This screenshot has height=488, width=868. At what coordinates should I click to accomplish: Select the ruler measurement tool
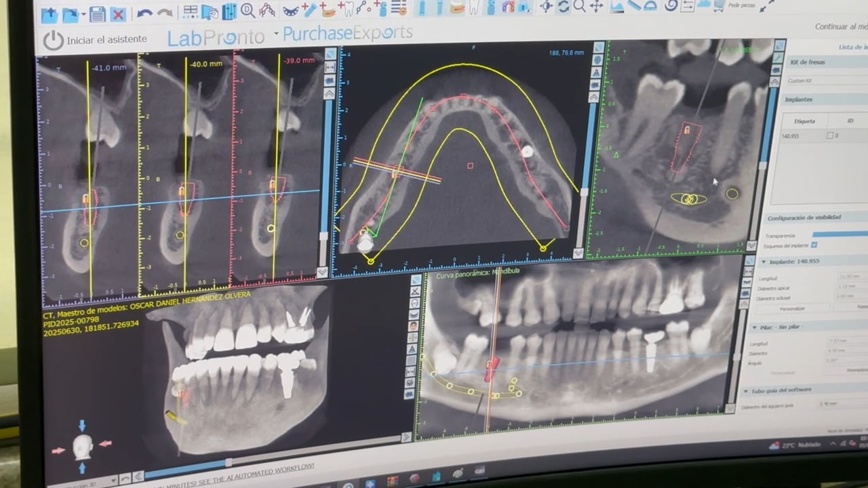pyautogui.click(x=634, y=6)
